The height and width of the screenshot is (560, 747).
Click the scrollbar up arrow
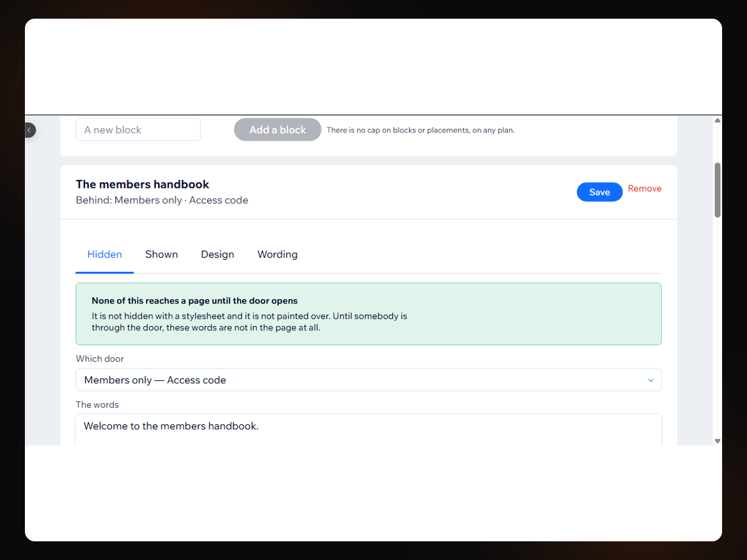point(717,120)
